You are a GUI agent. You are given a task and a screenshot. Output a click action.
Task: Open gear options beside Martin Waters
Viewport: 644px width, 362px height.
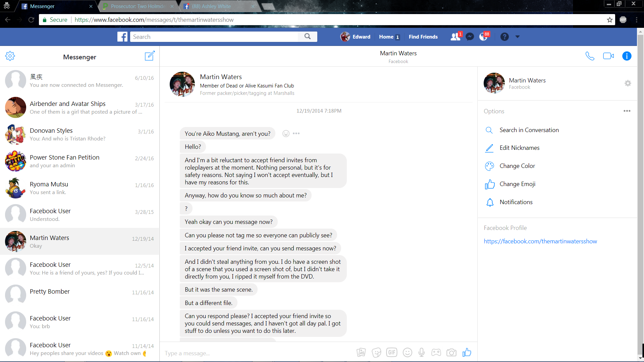[x=628, y=83]
